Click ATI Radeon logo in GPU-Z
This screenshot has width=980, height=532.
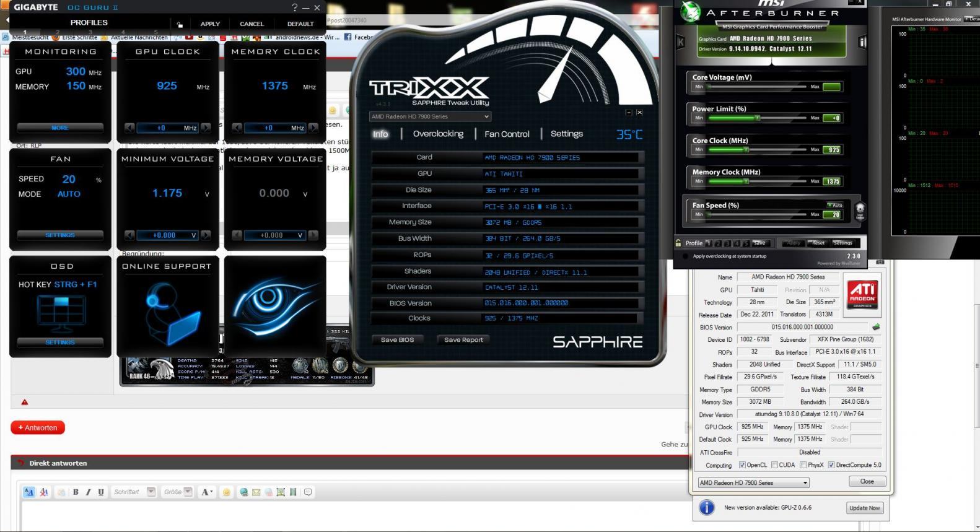(x=862, y=295)
